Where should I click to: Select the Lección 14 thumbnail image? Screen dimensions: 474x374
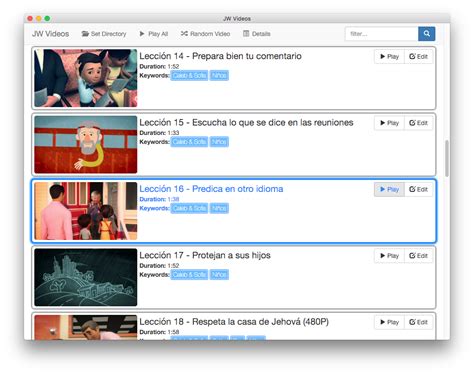pyautogui.click(x=86, y=78)
